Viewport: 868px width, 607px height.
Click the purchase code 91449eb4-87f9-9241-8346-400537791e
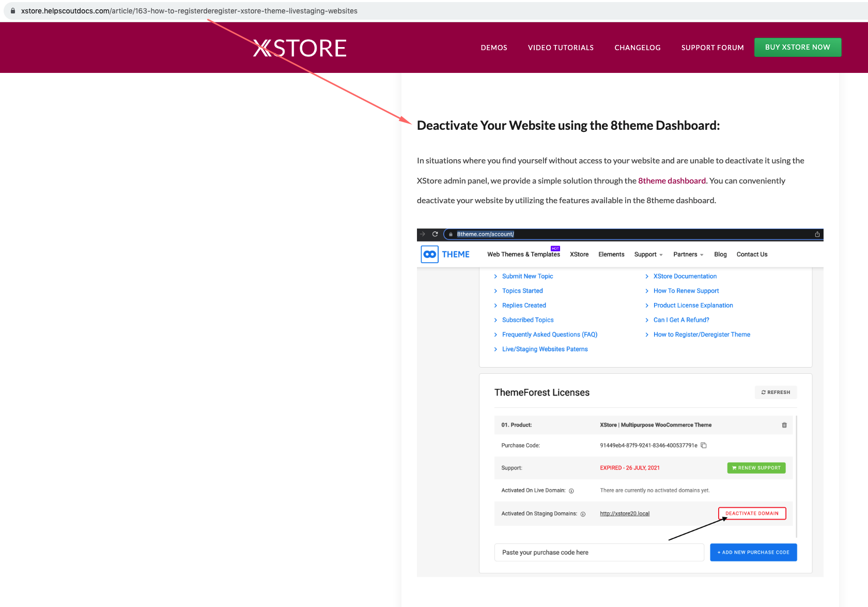(648, 446)
